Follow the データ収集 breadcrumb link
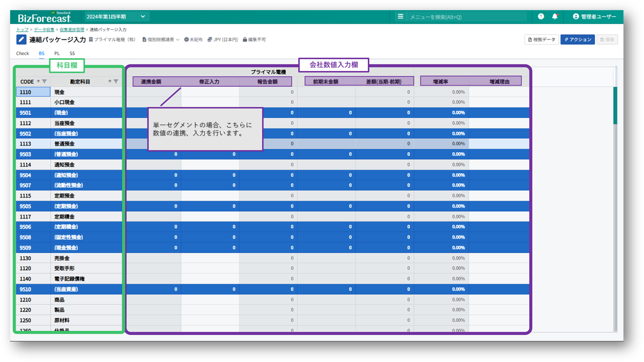 (44, 30)
